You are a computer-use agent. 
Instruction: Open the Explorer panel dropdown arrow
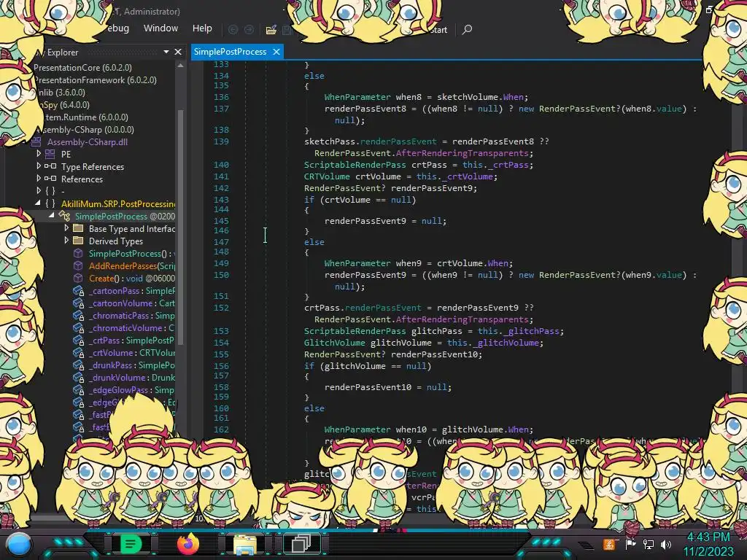tap(166, 52)
